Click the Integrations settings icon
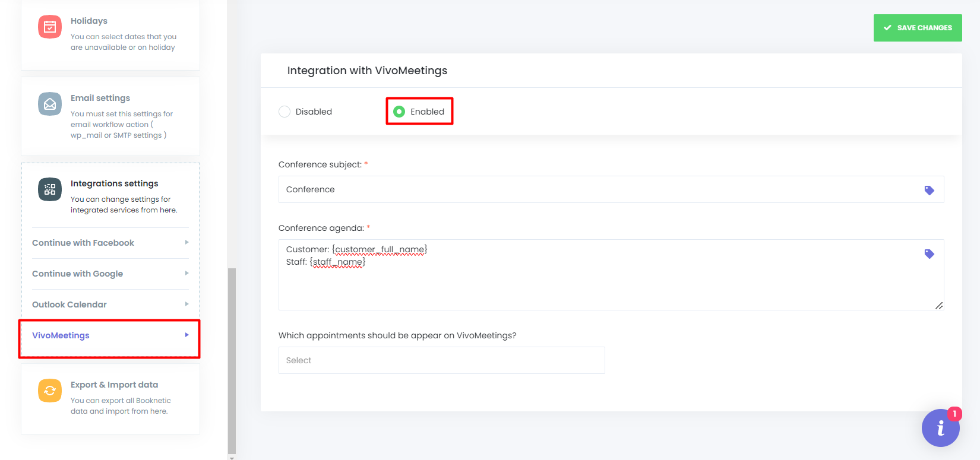Viewport: 980px width, 460px height. tap(50, 189)
